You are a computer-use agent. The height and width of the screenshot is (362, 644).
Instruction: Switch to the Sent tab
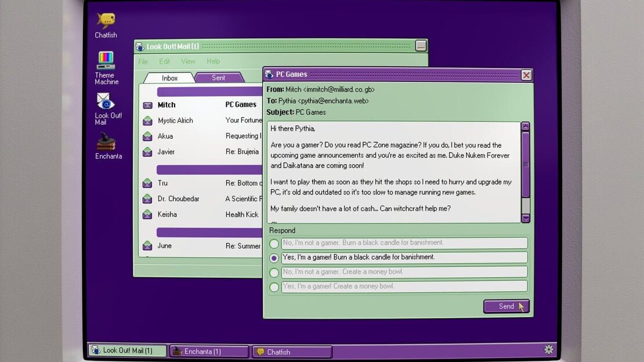(x=219, y=78)
